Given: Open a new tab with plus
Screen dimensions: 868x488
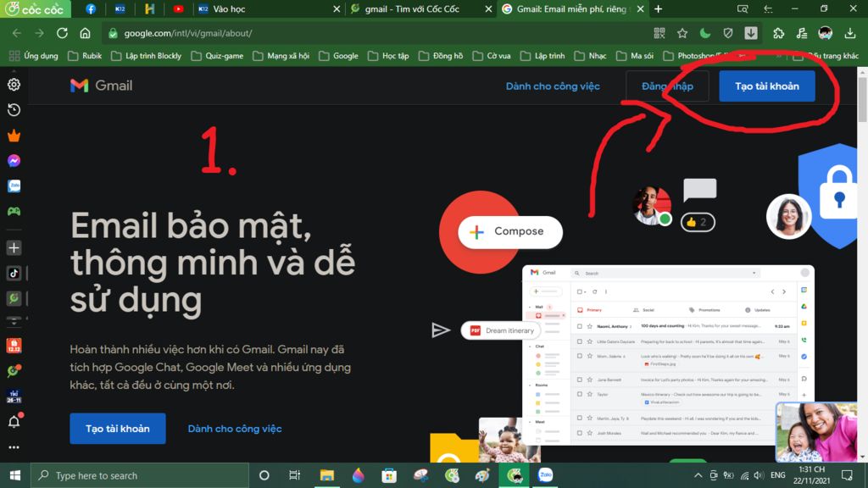Looking at the screenshot, I should pos(658,8).
